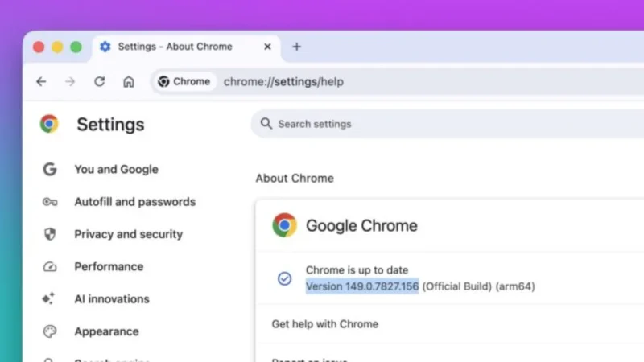
Task: Open Privacy and security section
Action: pos(129,234)
